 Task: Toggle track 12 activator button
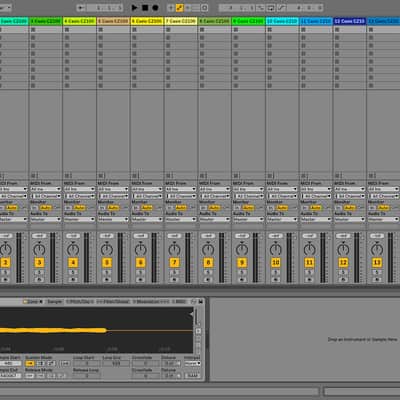(x=343, y=263)
